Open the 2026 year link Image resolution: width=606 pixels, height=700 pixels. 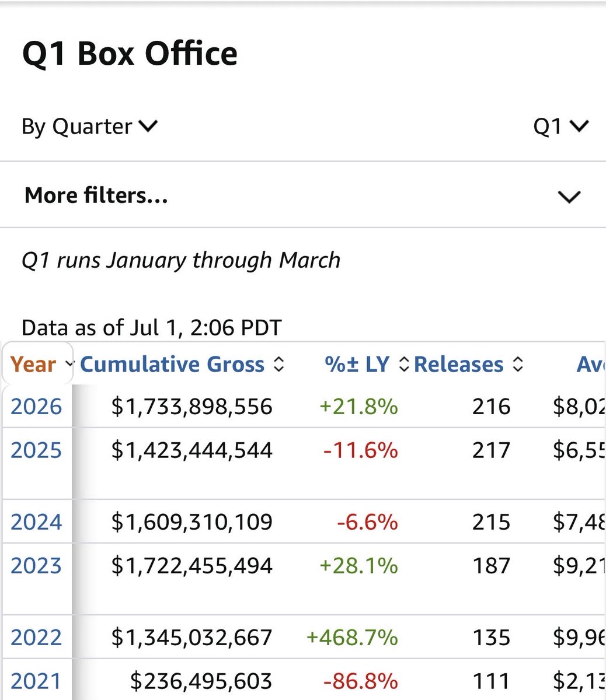tap(36, 407)
